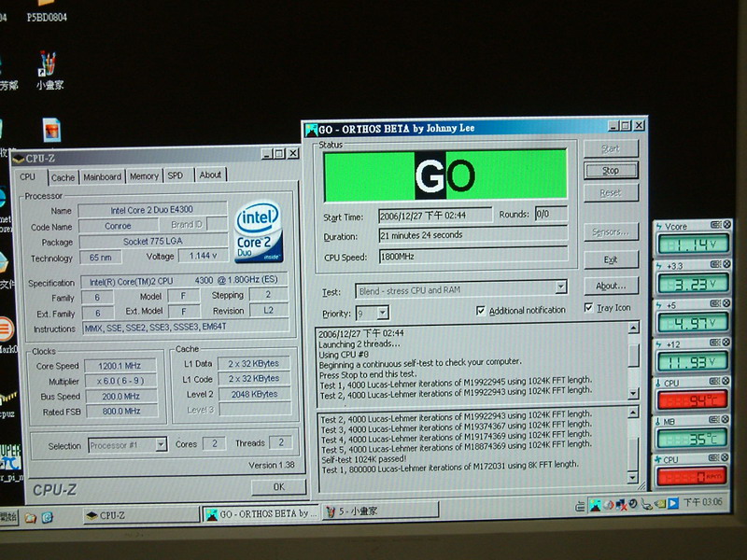
Task: Select the CPU tab in CPU-Z
Action: click(28, 176)
